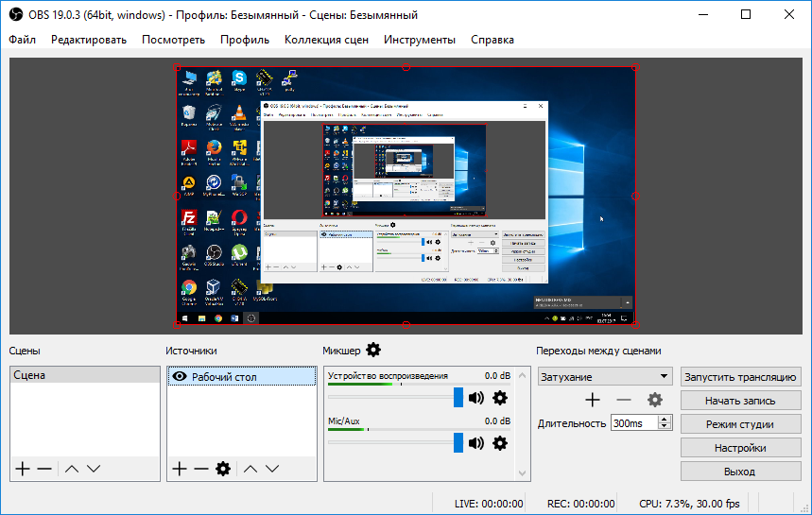Click Windows Start button in preview taskbar
Viewport: 812px width, 515px height.
pos(185,318)
